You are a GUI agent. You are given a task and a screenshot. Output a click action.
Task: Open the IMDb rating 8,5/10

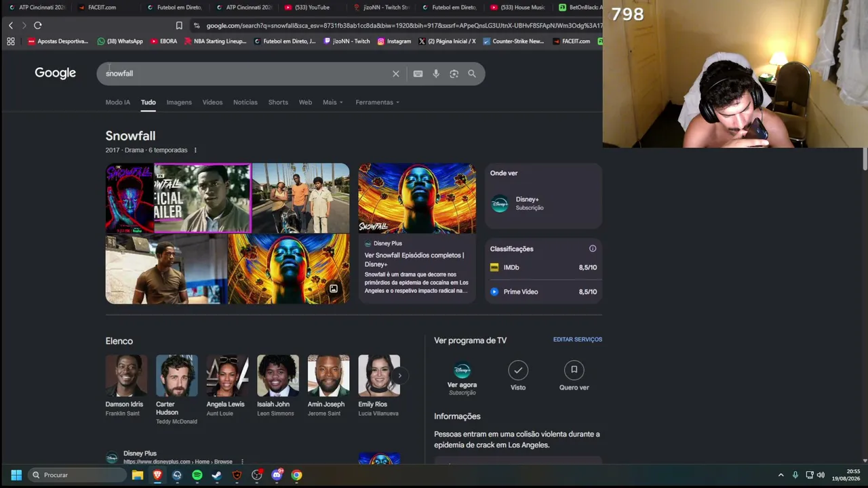pos(543,268)
